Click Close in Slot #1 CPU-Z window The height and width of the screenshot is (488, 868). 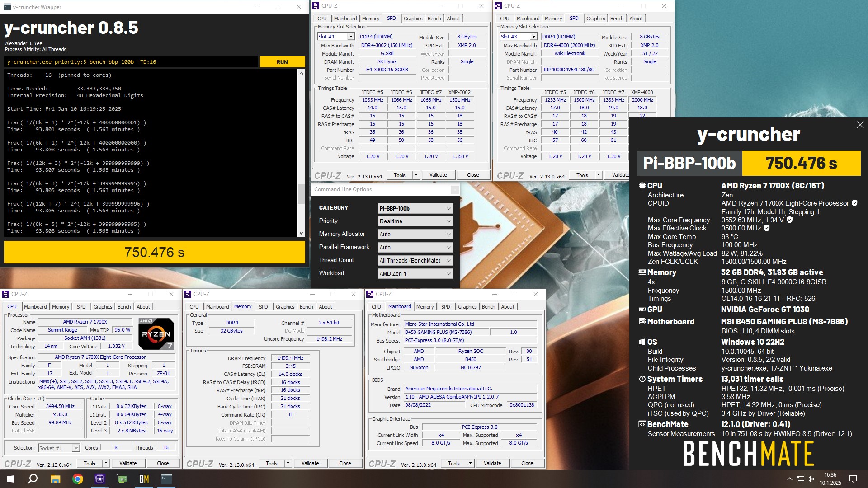tap(473, 175)
